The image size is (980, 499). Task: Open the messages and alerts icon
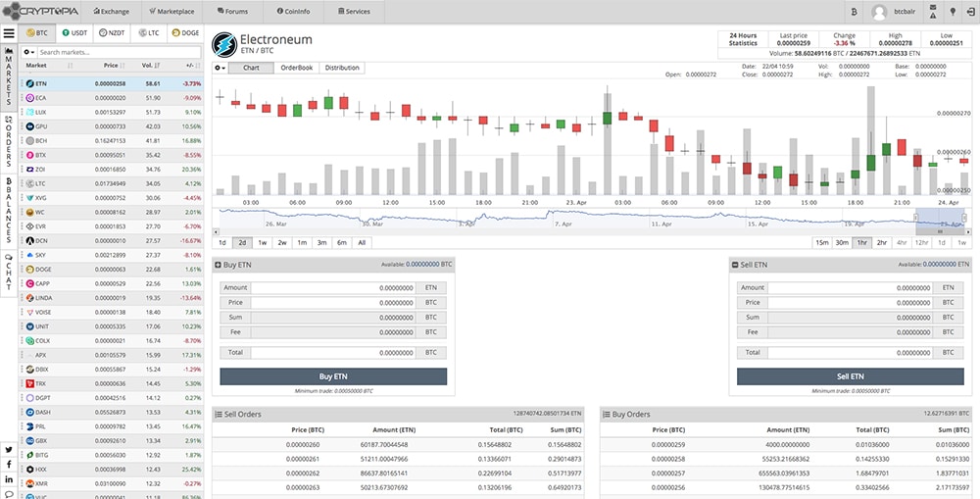point(931,12)
